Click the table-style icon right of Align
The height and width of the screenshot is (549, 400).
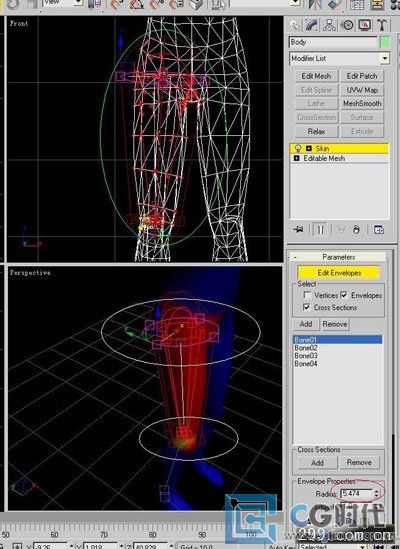[357, 5]
